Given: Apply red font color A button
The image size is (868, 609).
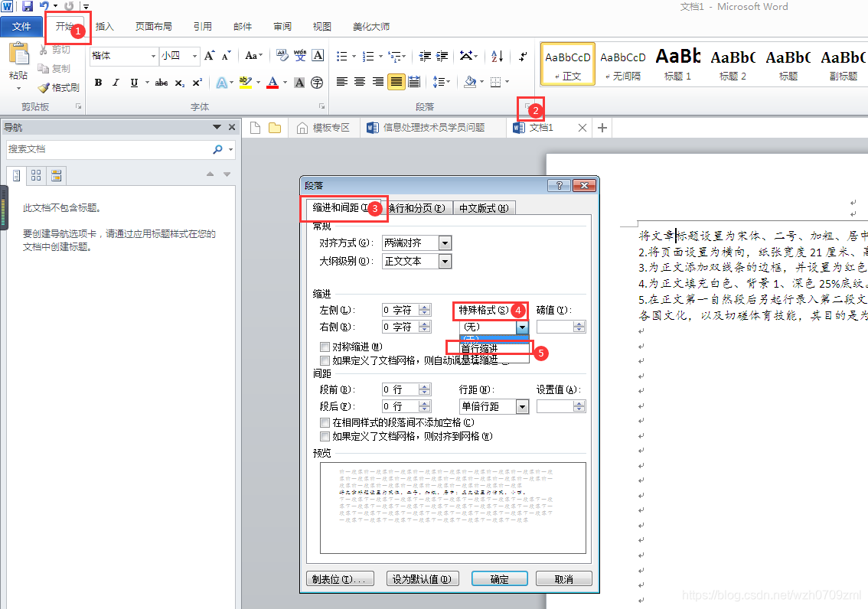Looking at the screenshot, I should click(x=272, y=83).
